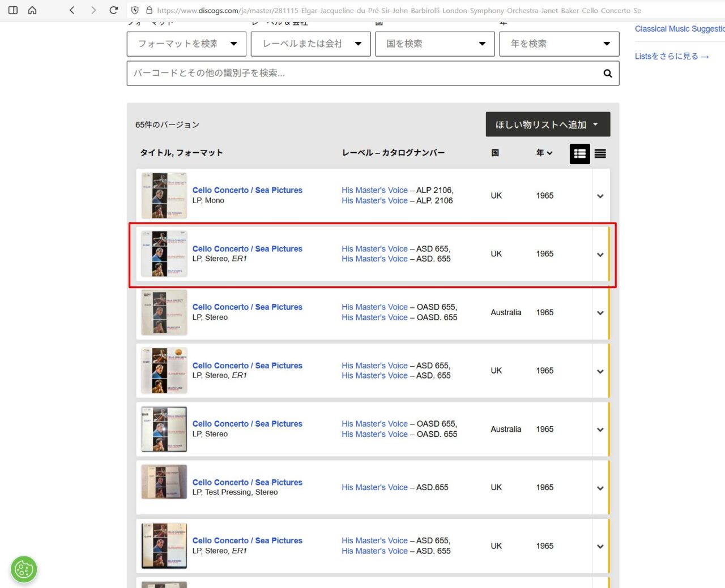The width and height of the screenshot is (725, 588).
Task: Switch to detailed list view icon
Action: coord(579,154)
